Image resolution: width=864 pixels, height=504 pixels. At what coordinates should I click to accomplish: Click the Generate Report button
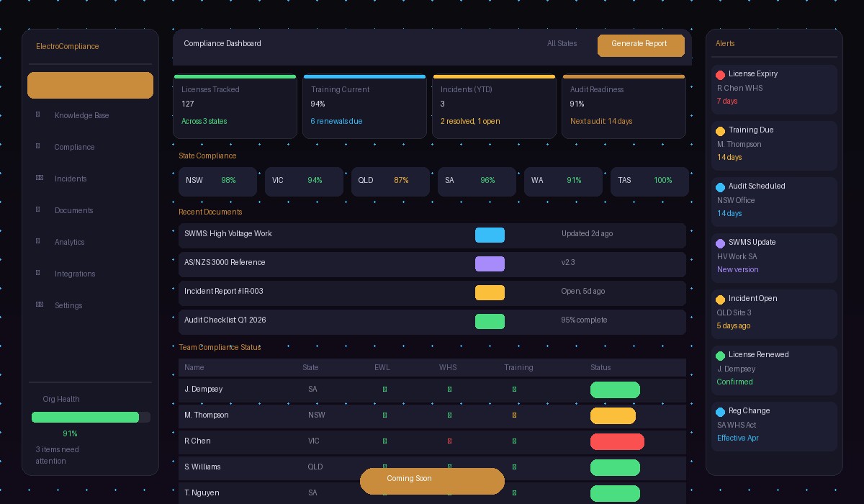641,45
